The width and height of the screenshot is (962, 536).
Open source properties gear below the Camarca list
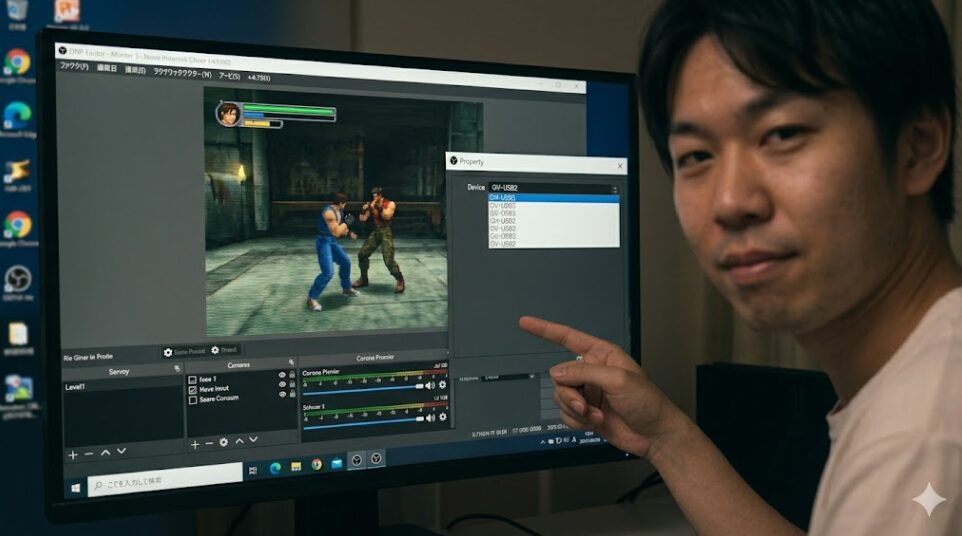click(x=223, y=442)
